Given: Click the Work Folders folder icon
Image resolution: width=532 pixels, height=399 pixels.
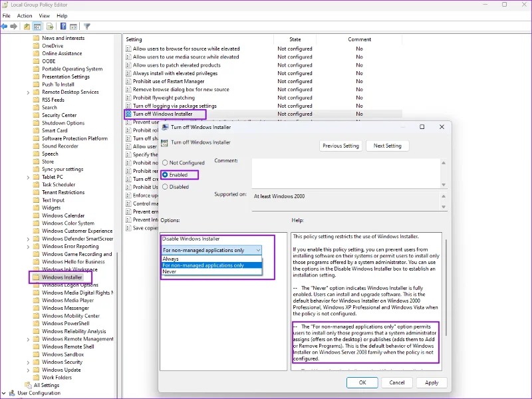Looking at the screenshot, I should click(36, 377).
